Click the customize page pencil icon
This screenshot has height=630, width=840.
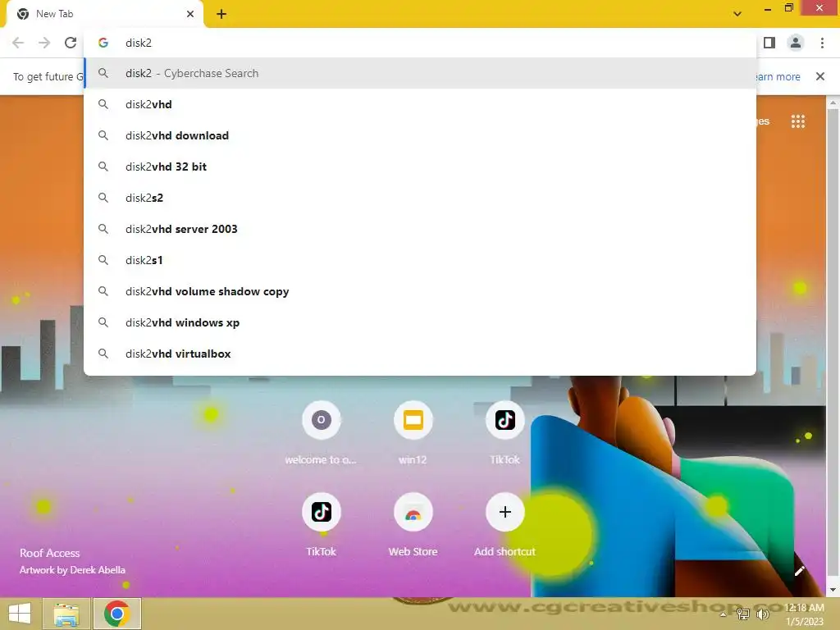799,571
